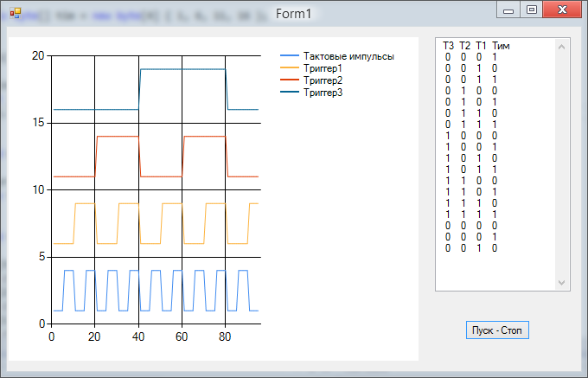Click the Form1 title text
This screenshot has height=378, width=588.
(x=293, y=14)
